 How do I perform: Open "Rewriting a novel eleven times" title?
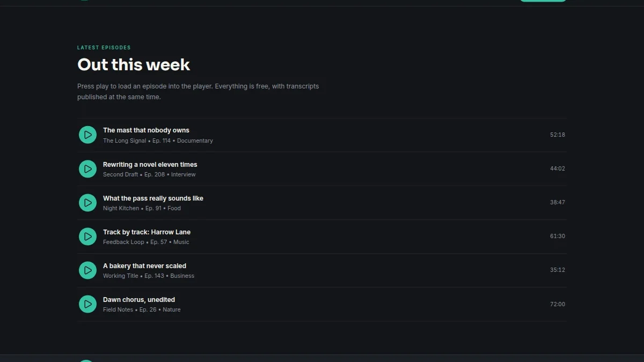pos(150,165)
